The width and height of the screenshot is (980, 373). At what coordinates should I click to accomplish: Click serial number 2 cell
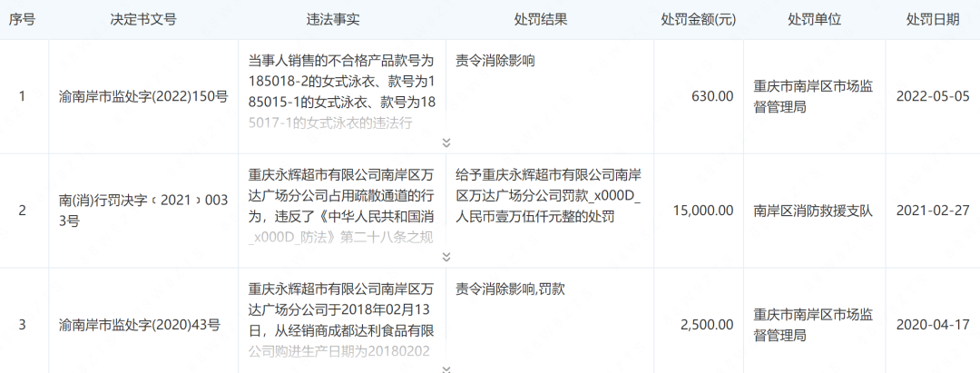pyautogui.click(x=23, y=211)
